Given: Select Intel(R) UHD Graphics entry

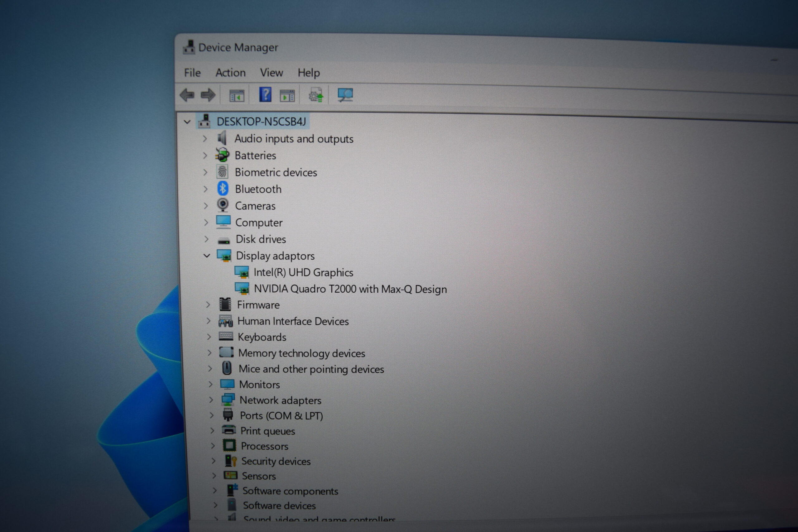Looking at the screenshot, I should 304,272.
